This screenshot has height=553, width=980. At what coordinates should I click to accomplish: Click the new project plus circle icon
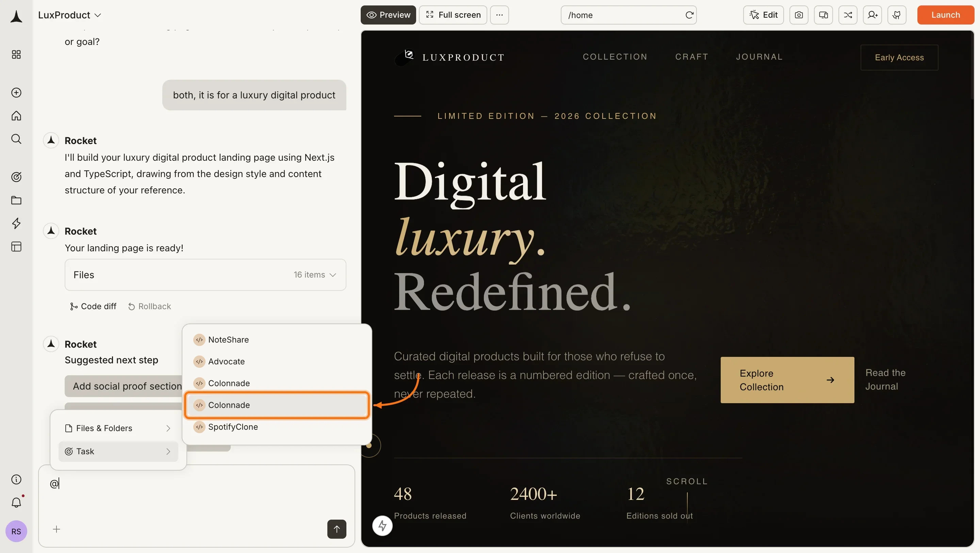tap(16, 93)
